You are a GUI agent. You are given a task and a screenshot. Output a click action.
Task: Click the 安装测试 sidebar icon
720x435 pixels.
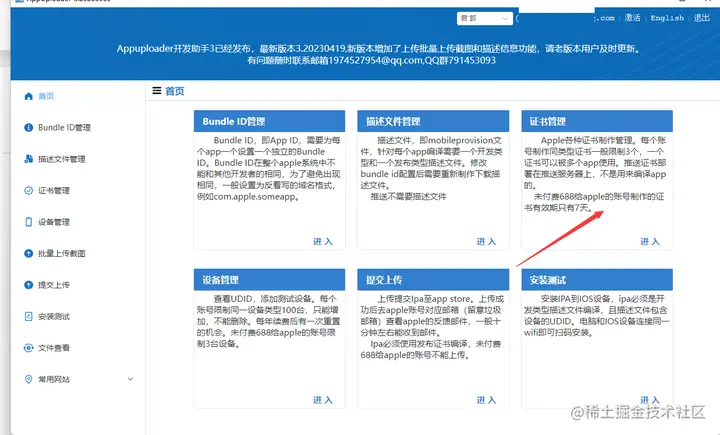28,316
